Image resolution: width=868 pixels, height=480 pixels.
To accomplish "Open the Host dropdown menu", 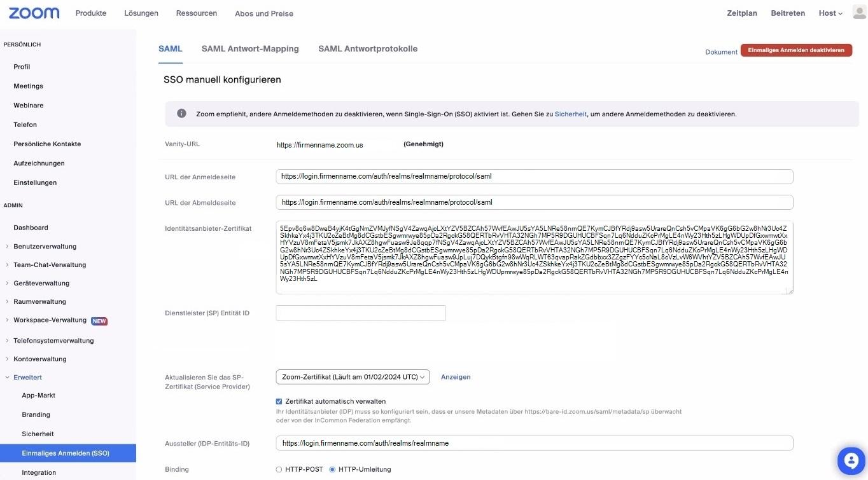I will coord(830,13).
